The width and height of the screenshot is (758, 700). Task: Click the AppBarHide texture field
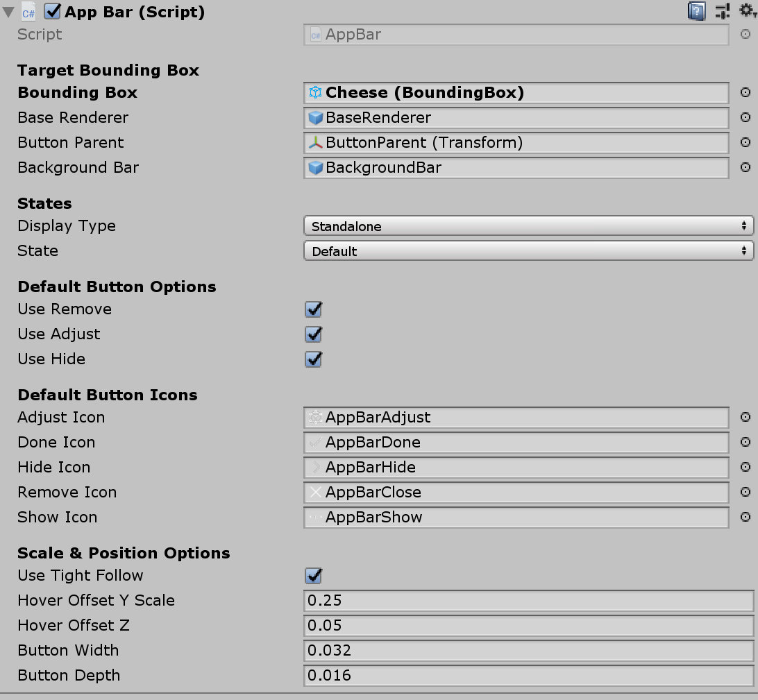515,468
